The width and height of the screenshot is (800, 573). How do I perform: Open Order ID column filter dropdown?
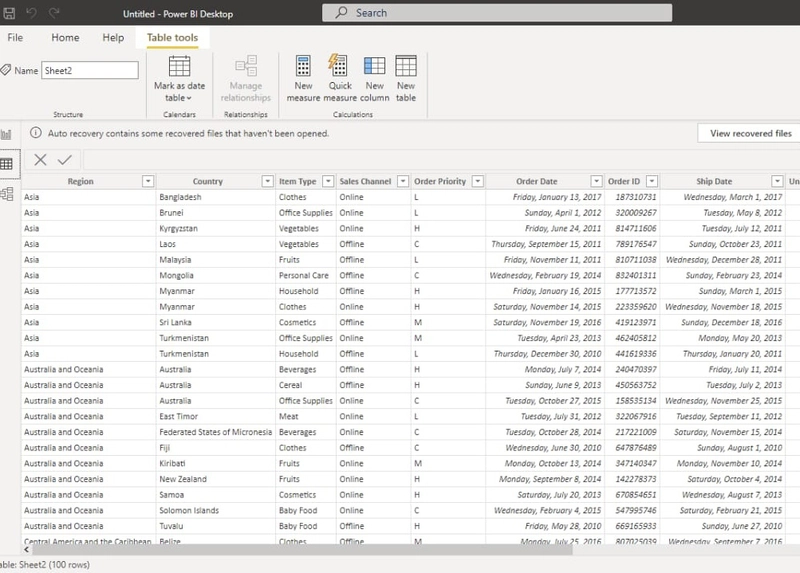tap(652, 181)
